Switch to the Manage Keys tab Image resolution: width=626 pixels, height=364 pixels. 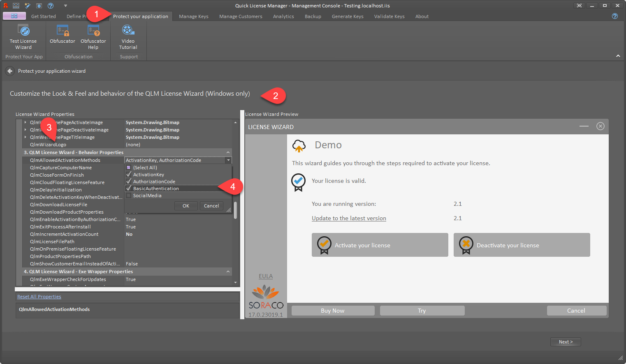(x=194, y=16)
